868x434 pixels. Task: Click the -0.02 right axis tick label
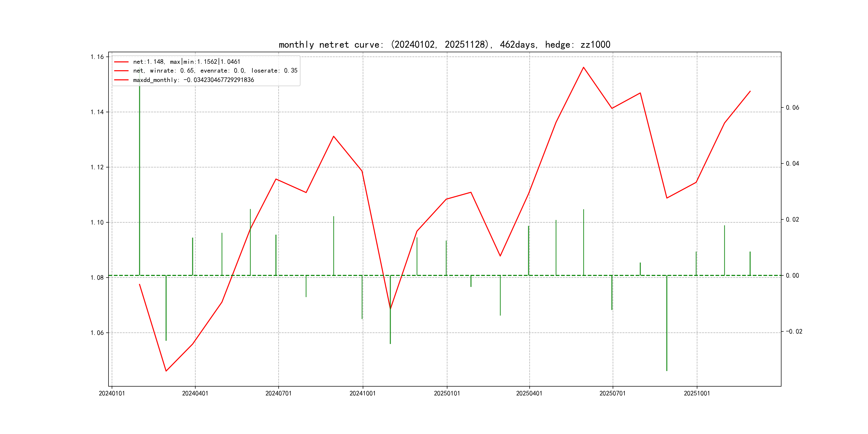pyautogui.click(x=794, y=332)
